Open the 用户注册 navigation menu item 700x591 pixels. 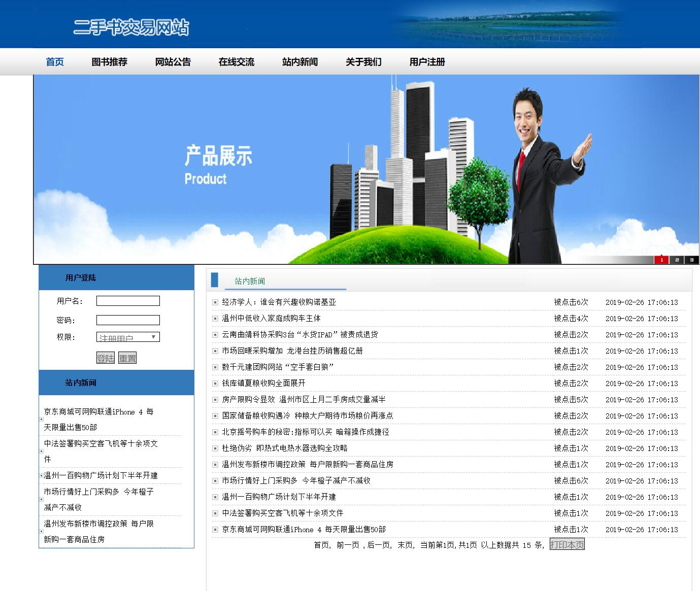click(x=427, y=62)
